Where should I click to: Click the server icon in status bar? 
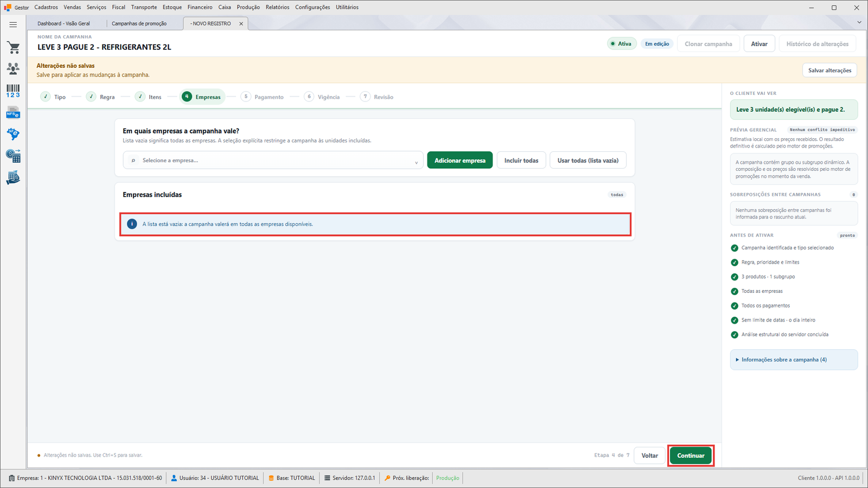(x=327, y=478)
